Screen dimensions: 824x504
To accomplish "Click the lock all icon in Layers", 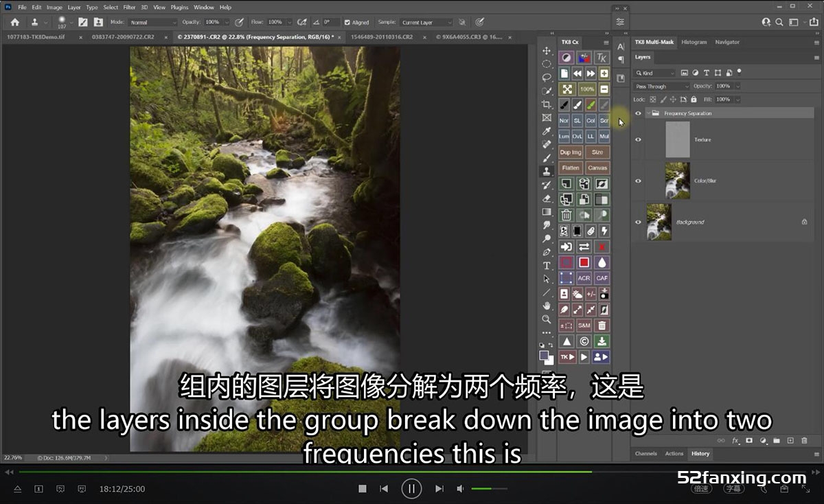I will point(694,100).
